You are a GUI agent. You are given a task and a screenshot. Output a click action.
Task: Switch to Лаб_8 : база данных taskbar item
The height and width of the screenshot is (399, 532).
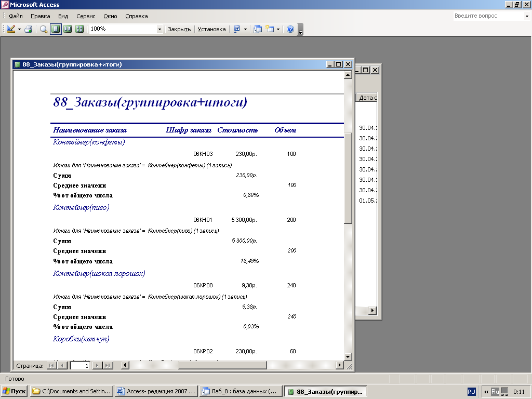[x=241, y=391]
